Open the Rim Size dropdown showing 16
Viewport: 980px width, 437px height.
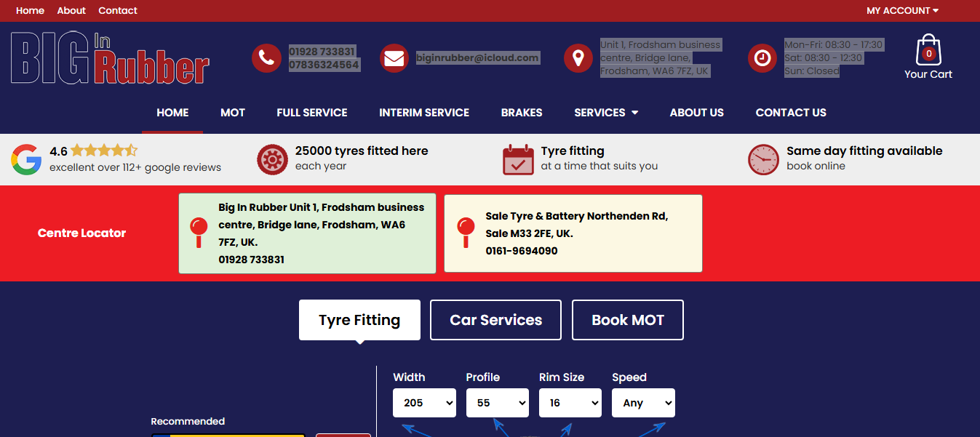[x=570, y=403]
